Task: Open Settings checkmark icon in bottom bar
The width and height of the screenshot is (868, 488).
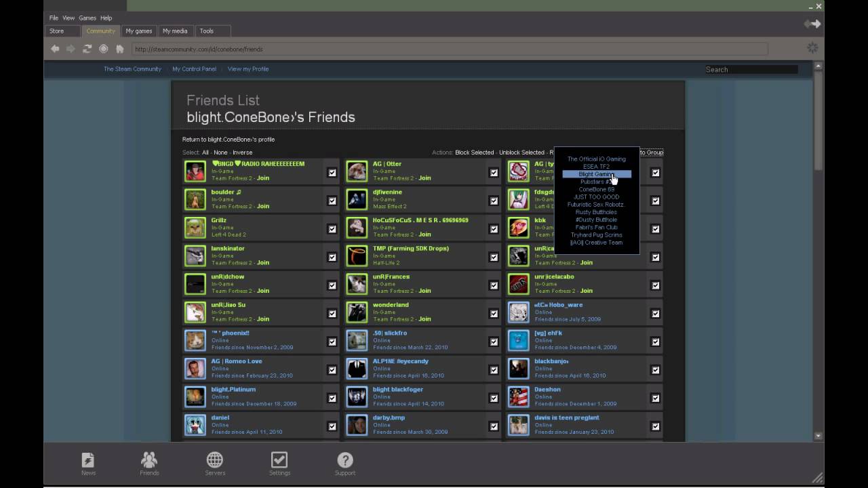Action: pyautogui.click(x=279, y=464)
